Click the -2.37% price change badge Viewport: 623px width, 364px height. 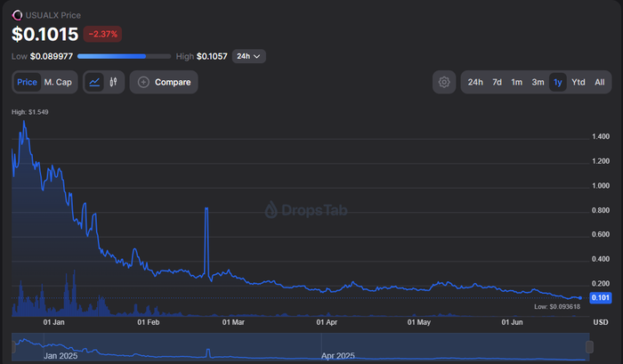coord(102,34)
